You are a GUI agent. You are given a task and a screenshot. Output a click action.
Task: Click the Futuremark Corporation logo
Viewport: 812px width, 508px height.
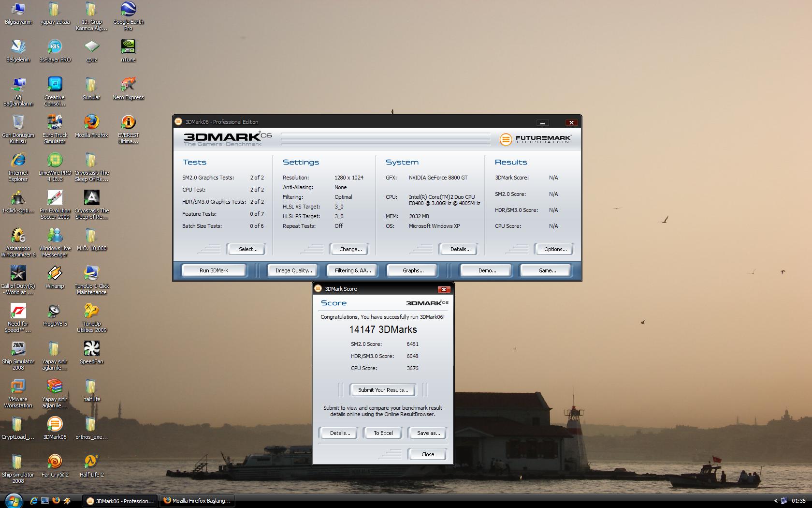pos(535,139)
